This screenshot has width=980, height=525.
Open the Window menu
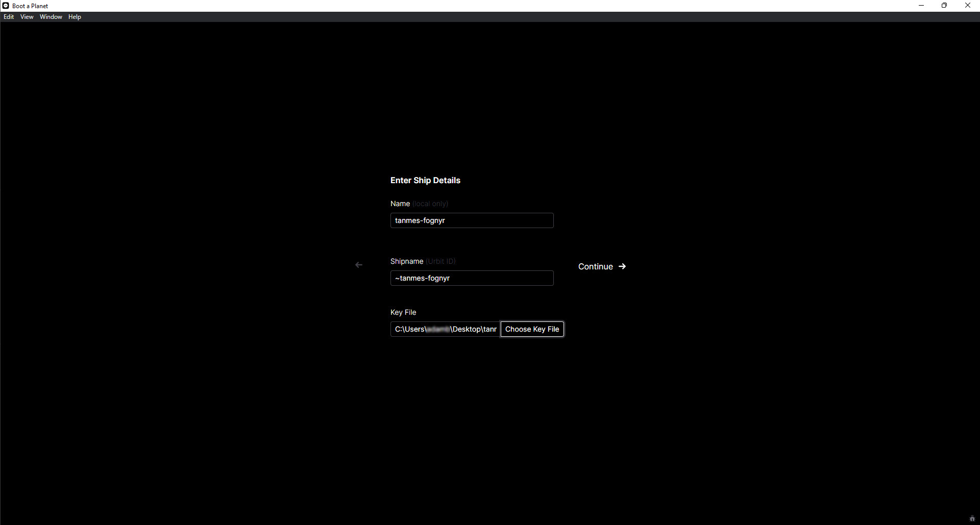click(x=51, y=17)
